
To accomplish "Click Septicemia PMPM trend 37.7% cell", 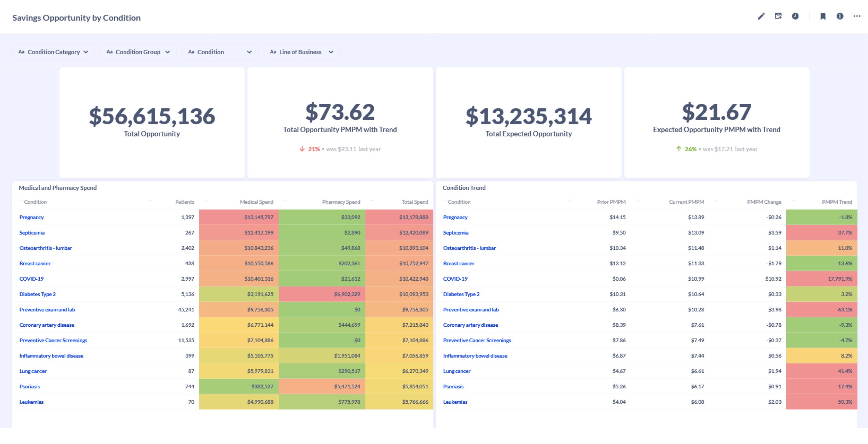I will tap(822, 233).
